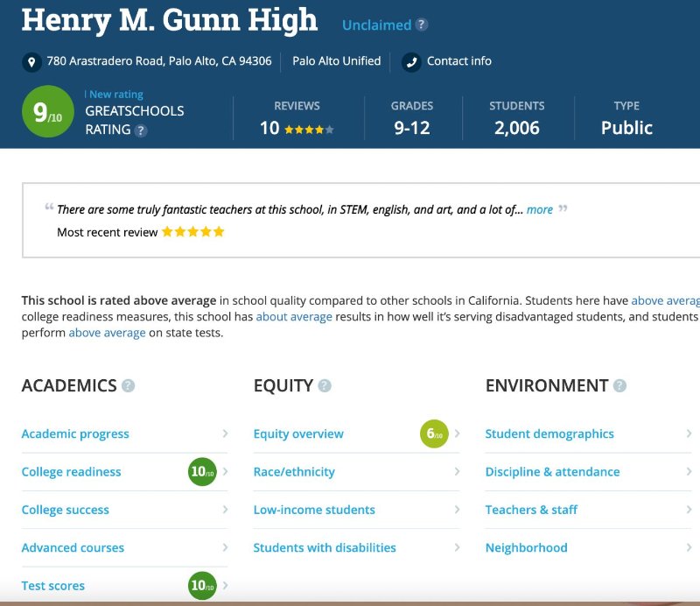Open the GreatSchools Rating help question mark

pyautogui.click(x=141, y=130)
